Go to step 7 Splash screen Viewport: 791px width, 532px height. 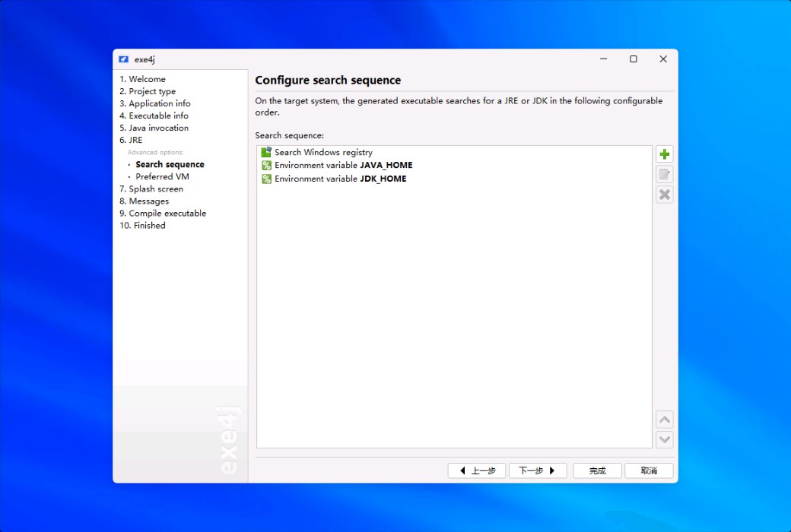(151, 188)
